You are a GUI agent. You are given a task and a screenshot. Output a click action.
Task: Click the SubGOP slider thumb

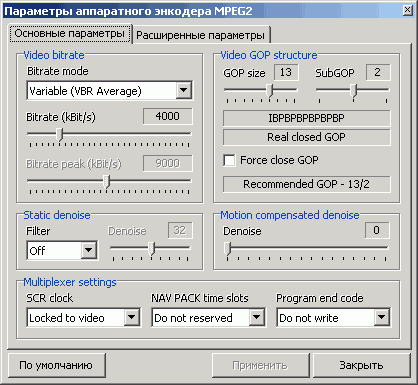[x=354, y=90]
